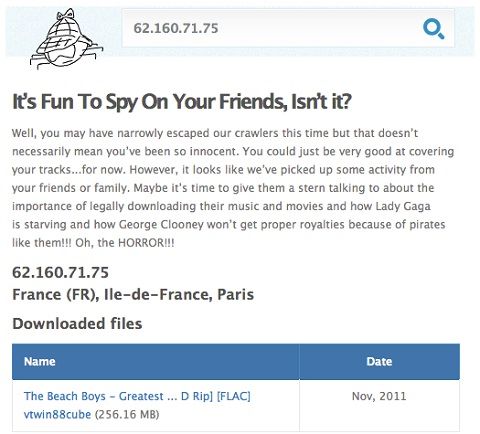
Task: Select the Nov, 2011 date cell
Action: [x=379, y=396]
